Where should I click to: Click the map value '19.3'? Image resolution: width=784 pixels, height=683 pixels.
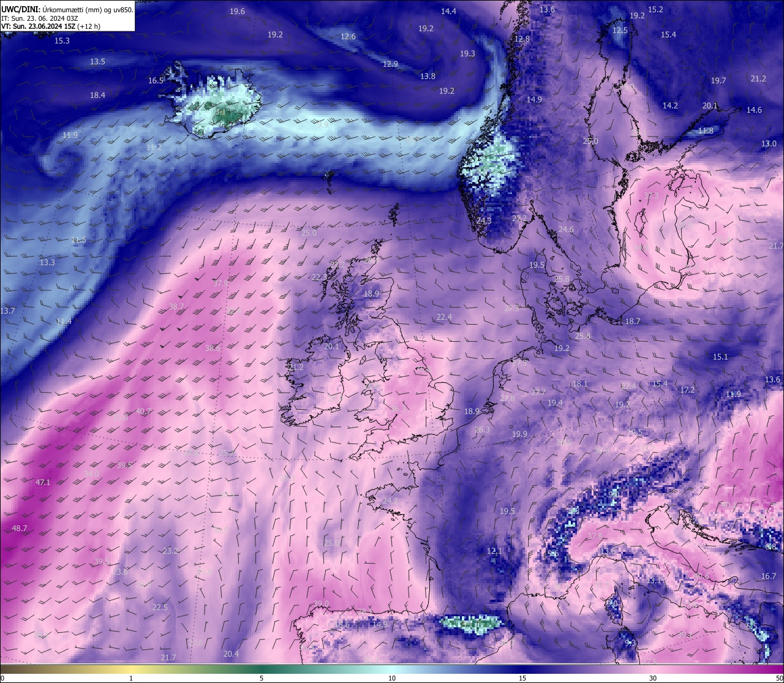point(467,54)
